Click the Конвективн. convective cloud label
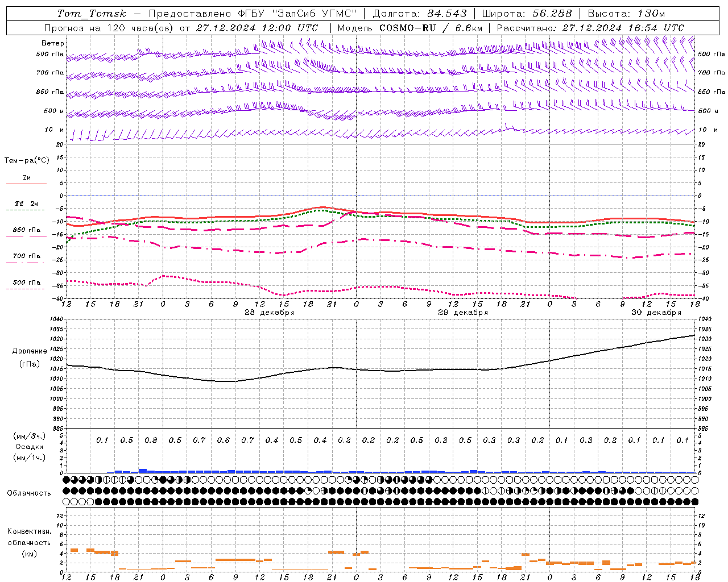The image size is (728, 582). click(x=29, y=531)
